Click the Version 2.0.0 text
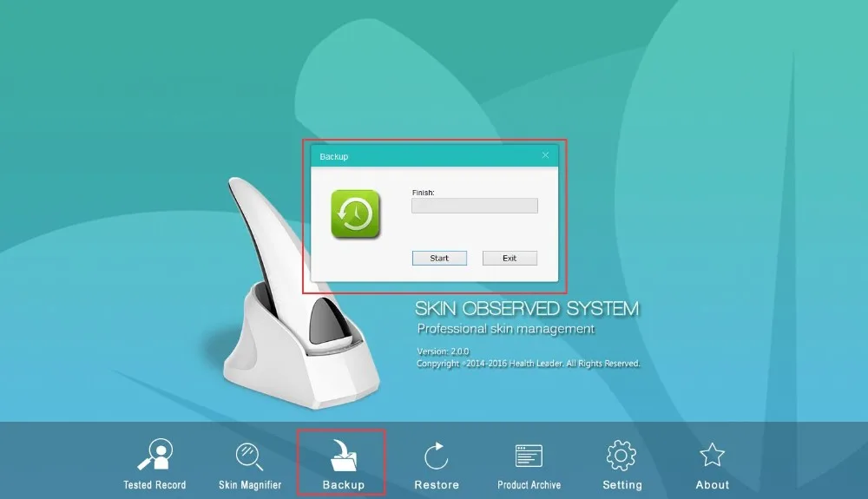Screen dimensions: 868x499 tap(443, 351)
